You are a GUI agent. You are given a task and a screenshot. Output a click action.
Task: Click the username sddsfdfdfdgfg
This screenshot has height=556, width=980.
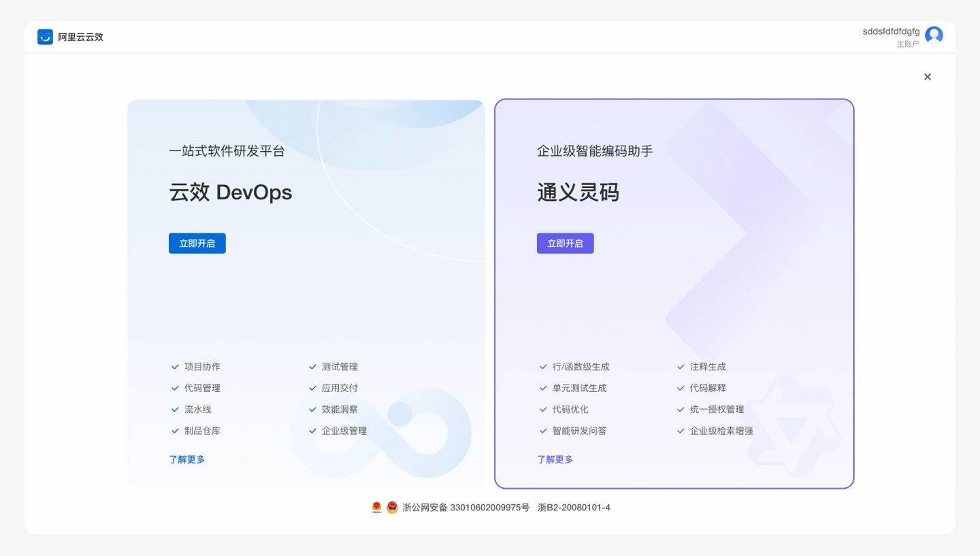click(x=891, y=31)
